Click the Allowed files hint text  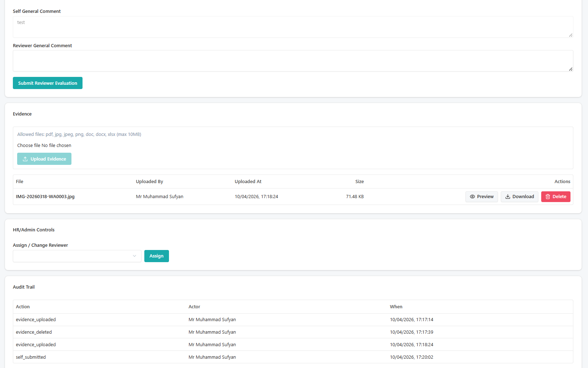point(79,134)
